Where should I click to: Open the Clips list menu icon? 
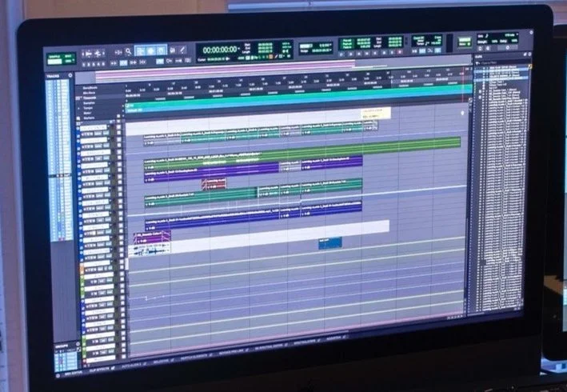pyautogui.click(x=530, y=54)
